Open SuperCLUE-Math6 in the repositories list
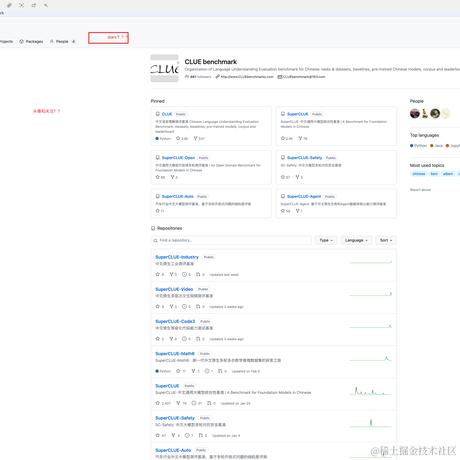Image resolution: width=460 pixels, height=460 pixels. pyautogui.click(x=175, y=353)
